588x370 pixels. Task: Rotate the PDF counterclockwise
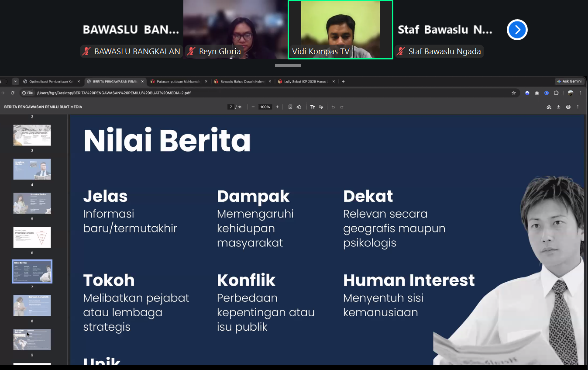tap(299, 107)
